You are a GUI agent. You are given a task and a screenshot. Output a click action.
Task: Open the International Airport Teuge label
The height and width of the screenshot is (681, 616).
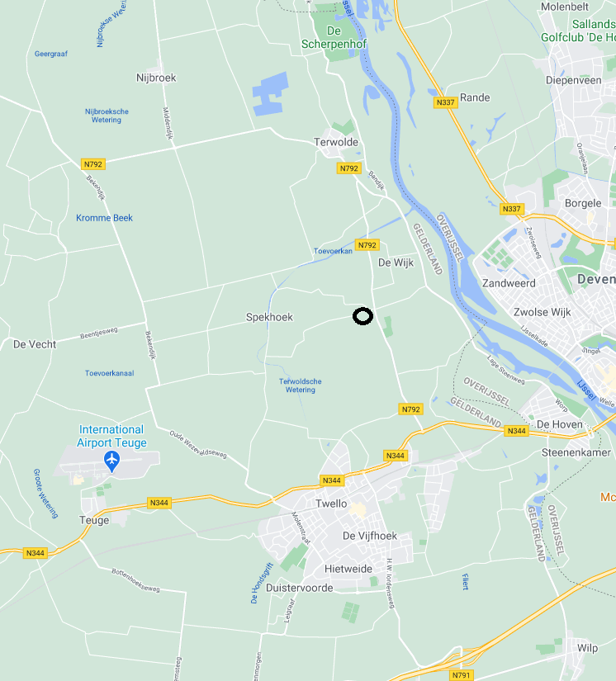111,436
